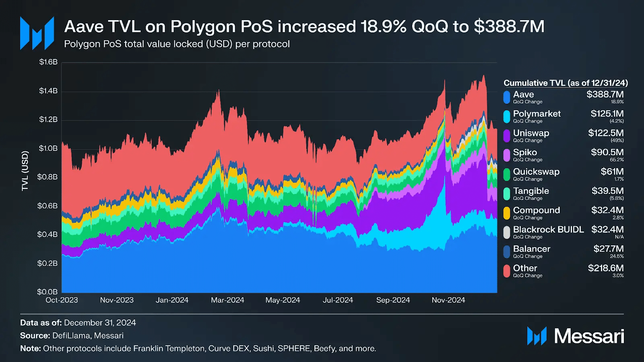Select the Compound yellow legend swatch
The height and width of the screenshot is (362, 644).
tap(507, 213)
